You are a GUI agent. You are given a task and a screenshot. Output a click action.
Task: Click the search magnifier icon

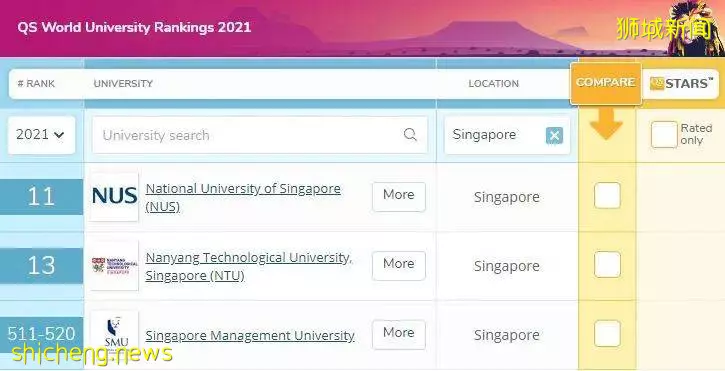[x=410, y=135]
